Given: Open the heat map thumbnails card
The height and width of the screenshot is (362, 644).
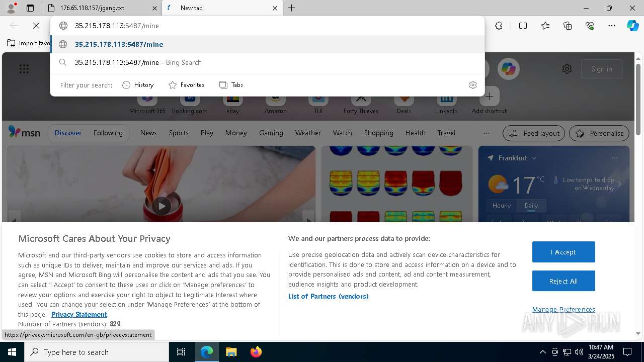Looking at the screenshot, I should [x=396, y=184].
